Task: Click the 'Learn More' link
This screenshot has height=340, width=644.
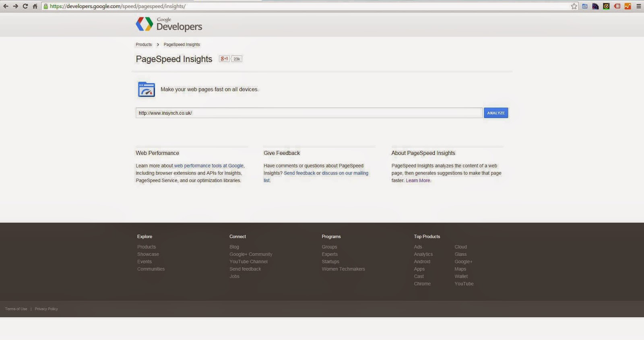Action: (x=418, y=180)
